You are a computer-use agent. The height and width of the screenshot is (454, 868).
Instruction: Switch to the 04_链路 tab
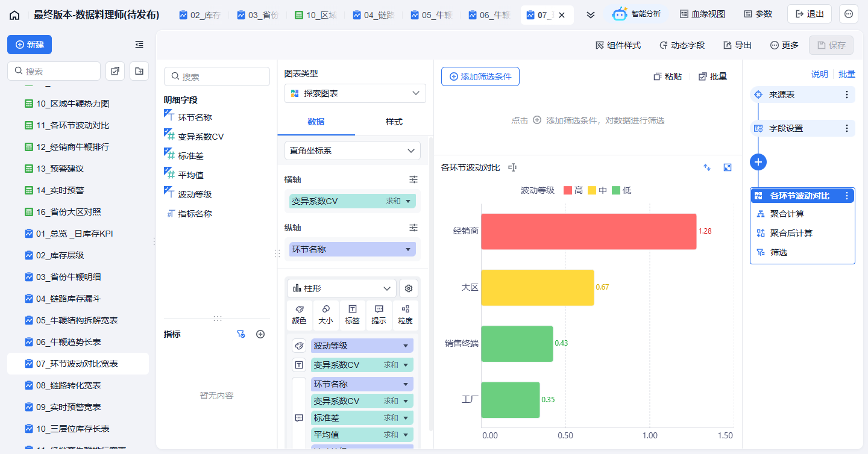click(x=373, y=15)
